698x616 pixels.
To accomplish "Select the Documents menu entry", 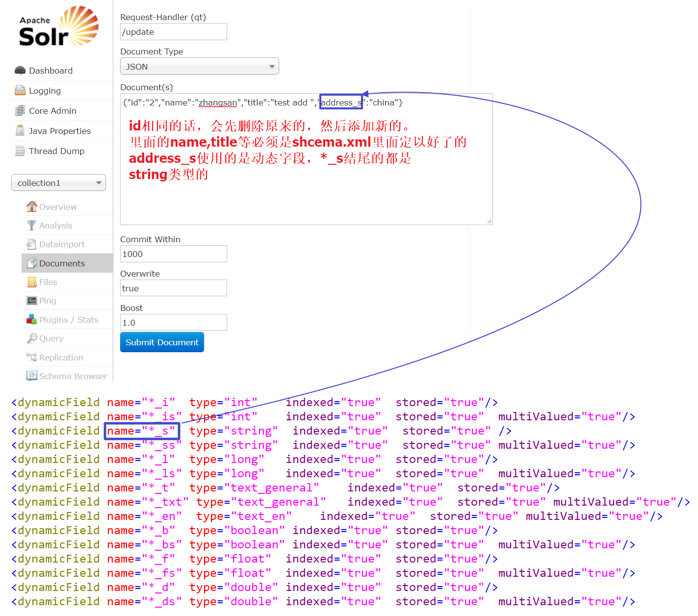I will [67, 263].
